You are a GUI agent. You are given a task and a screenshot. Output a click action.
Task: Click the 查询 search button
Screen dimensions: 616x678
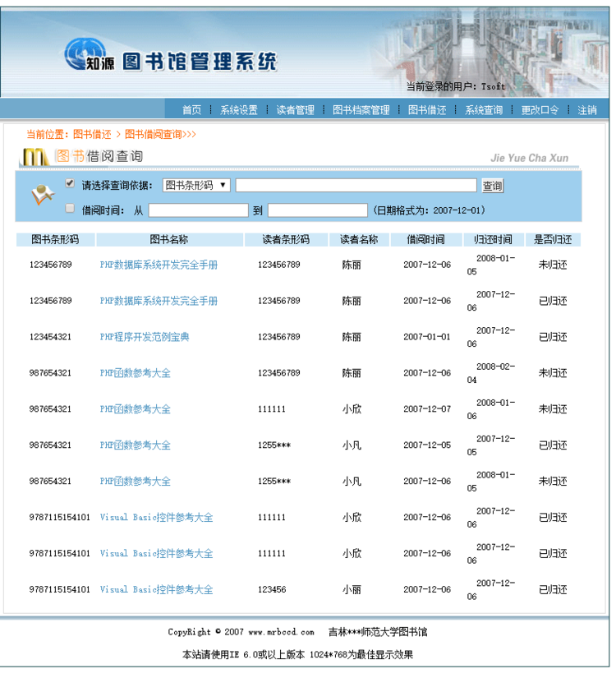click(492, 186)
